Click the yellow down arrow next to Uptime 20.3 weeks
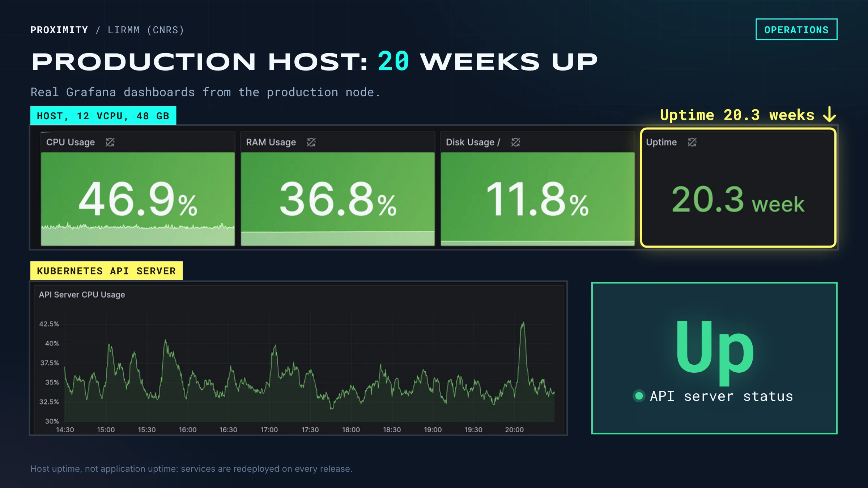The width and height of the screenshot is (868, 488). pyautogui.click(x=829, y=114)
